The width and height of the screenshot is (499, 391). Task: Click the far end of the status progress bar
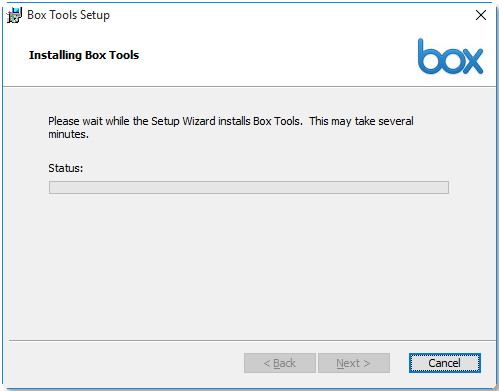(446, 187)
